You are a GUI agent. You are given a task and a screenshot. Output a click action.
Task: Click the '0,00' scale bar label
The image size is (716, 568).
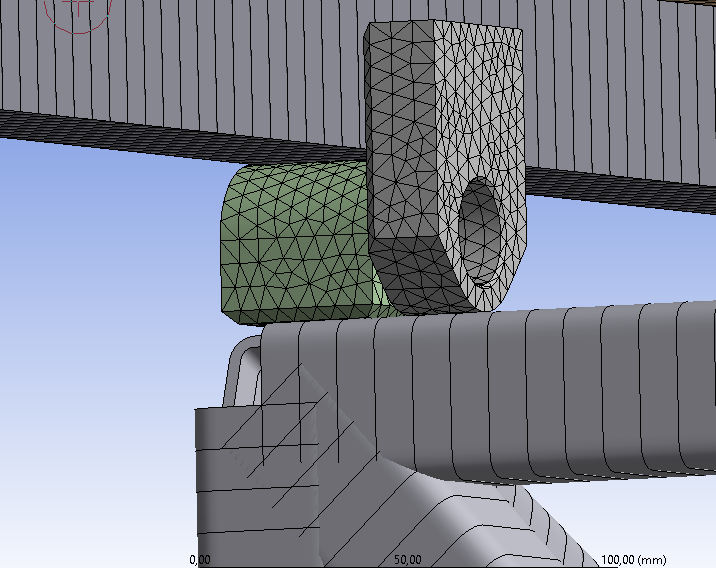click(200, 559)
